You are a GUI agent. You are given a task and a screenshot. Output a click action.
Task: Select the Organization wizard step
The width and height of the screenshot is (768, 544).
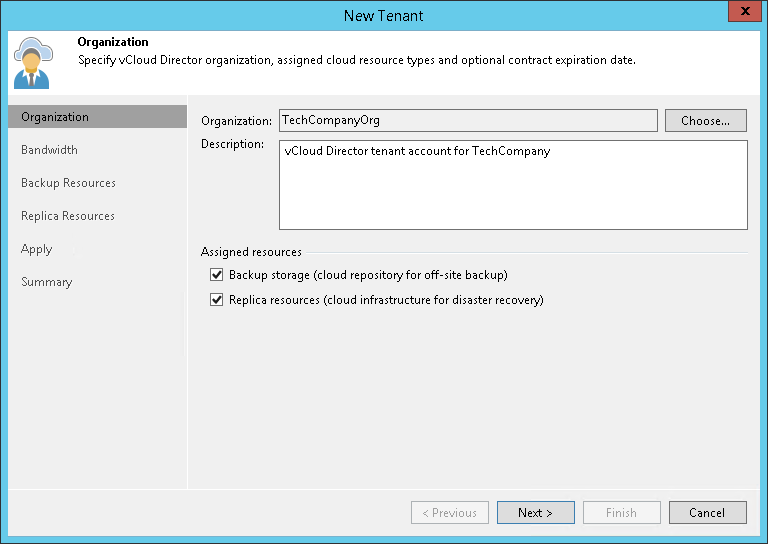point(97,117)
